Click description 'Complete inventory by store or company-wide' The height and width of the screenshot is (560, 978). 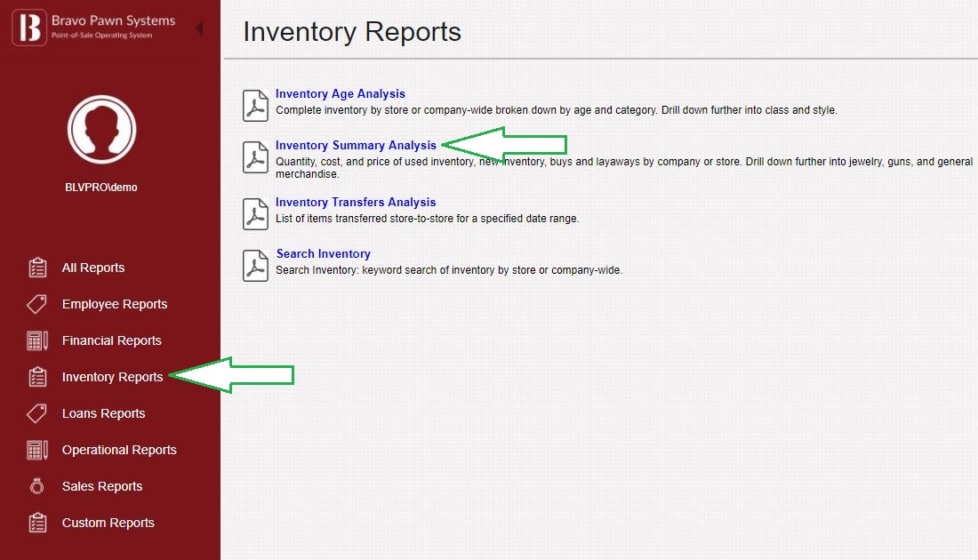coord(557,110)
